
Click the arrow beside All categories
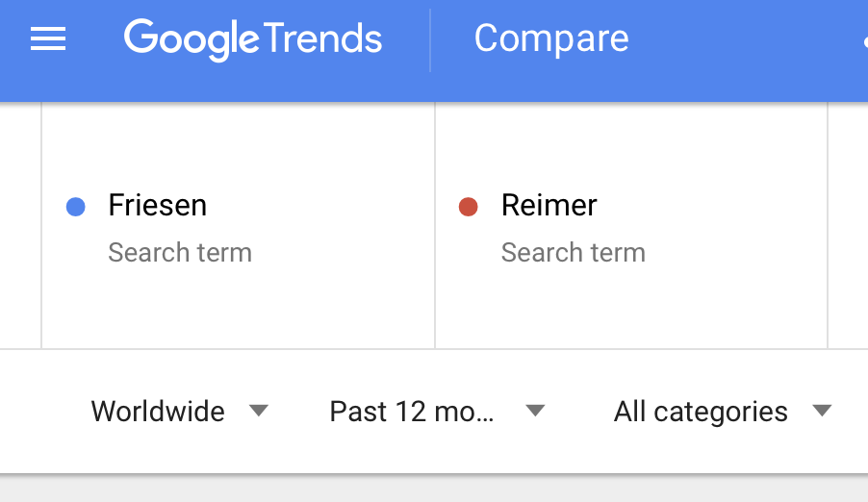(x=822, y=411)
